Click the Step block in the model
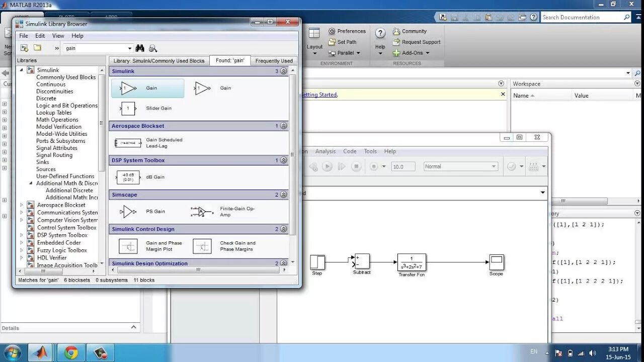 tap(317, 262)
